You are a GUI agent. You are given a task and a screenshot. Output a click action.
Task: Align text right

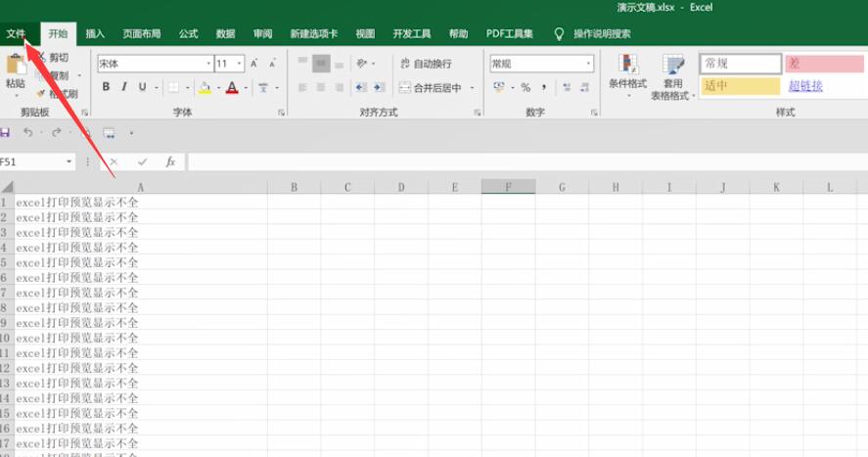tap(340, 87)
